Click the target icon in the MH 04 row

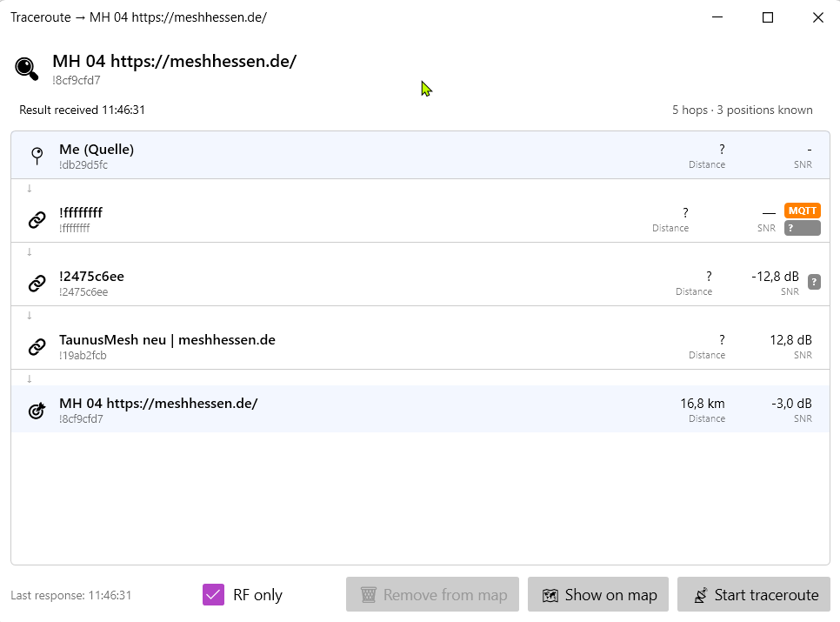pos(37,411)
